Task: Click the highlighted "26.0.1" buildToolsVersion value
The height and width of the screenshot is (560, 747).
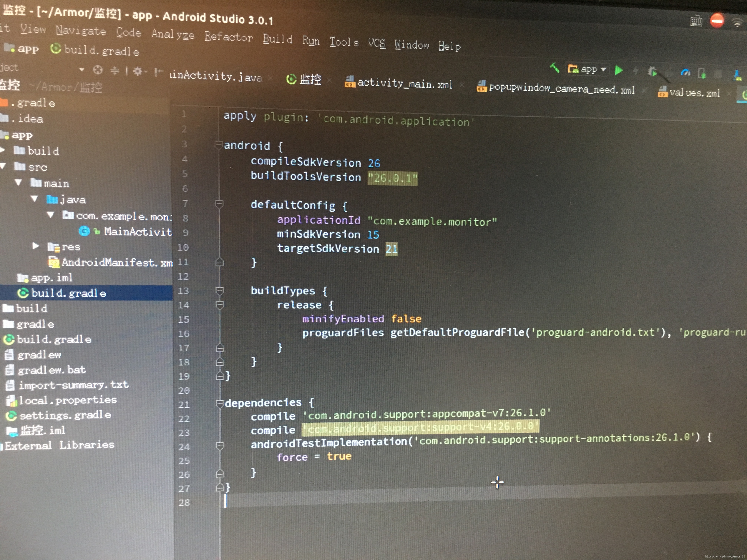Action: [x=392, y=178]
